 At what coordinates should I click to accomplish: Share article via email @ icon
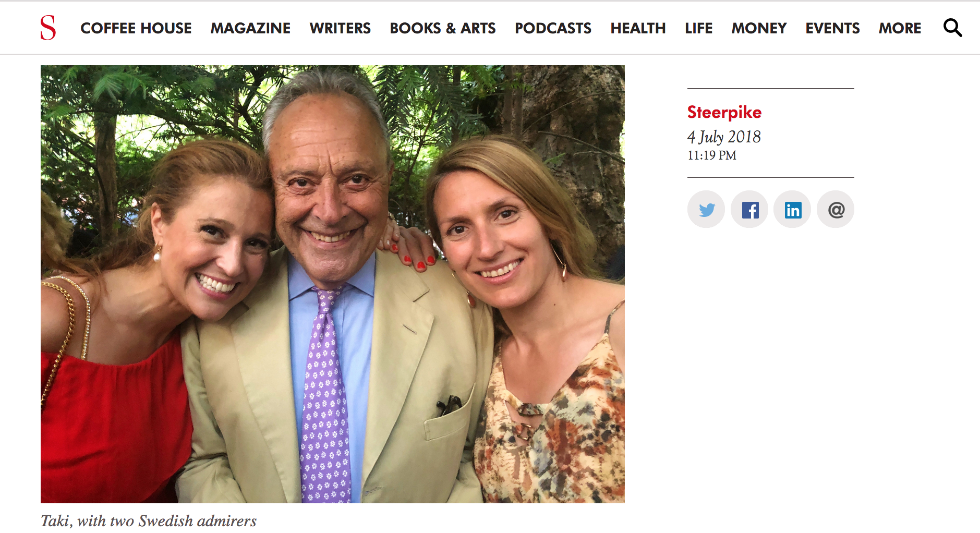(x=836, y=210)
